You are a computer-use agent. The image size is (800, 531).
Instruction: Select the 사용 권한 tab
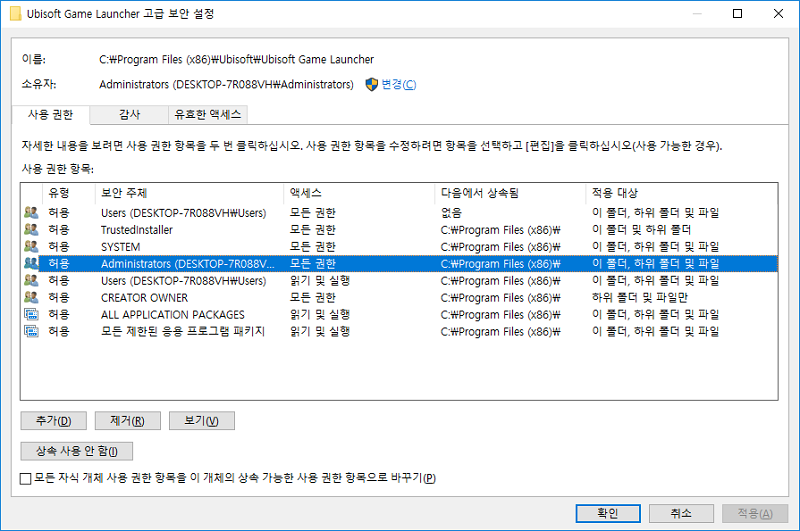[x=51, y=114]
